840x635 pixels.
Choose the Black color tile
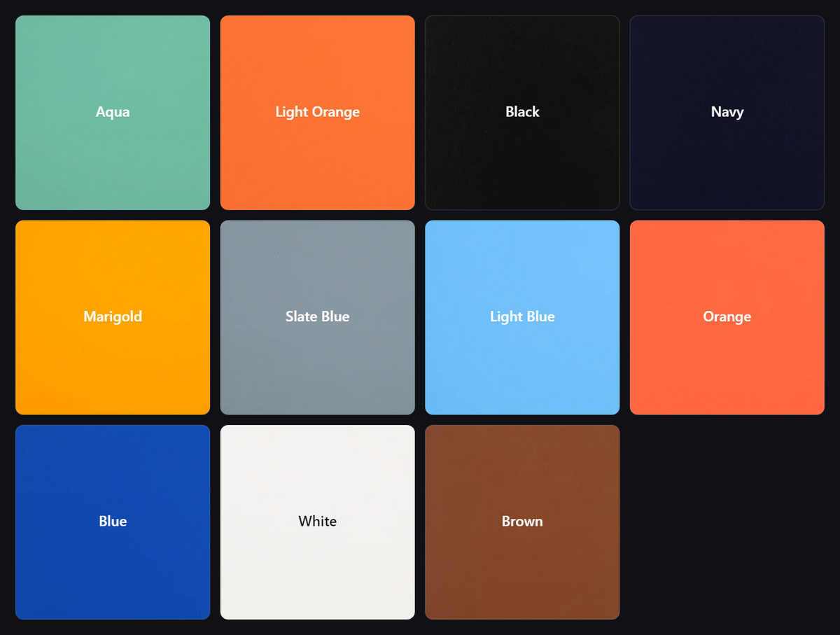[522, 113]
